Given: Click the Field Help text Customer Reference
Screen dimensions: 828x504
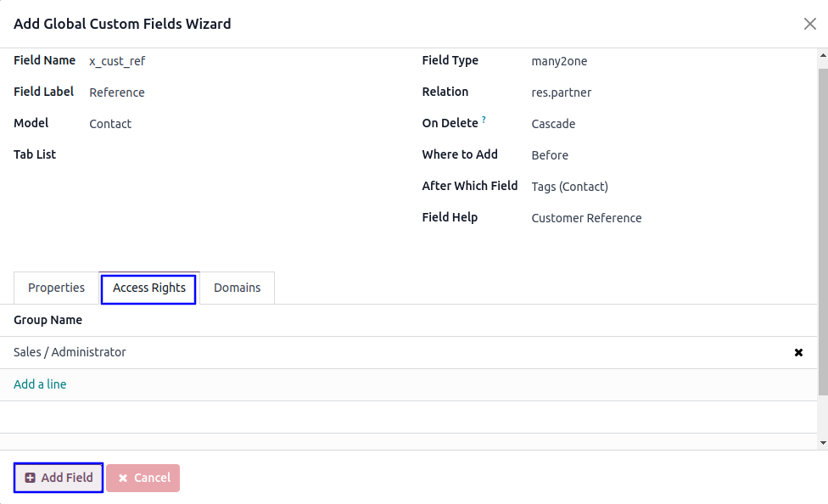Looking at the screenshot, I should coord(586,218).
